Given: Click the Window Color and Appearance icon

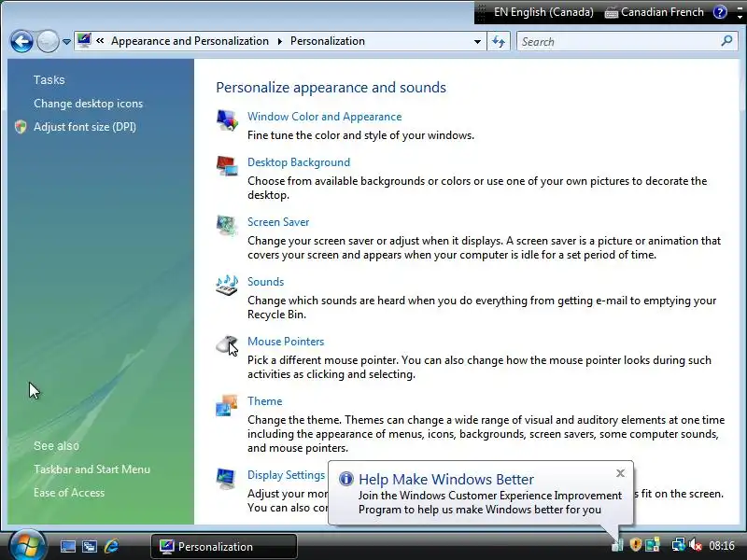Looking at the screenshot, I should click(227, 120).
